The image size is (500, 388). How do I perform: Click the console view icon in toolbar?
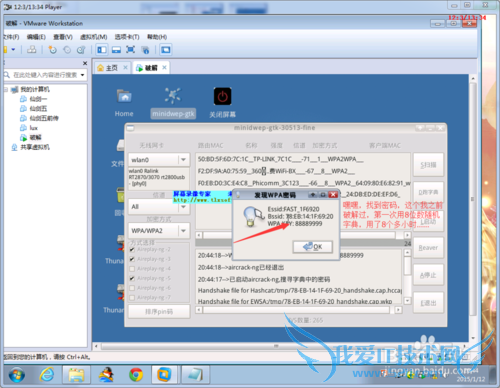pyautogui.click(x=165, y=50)
